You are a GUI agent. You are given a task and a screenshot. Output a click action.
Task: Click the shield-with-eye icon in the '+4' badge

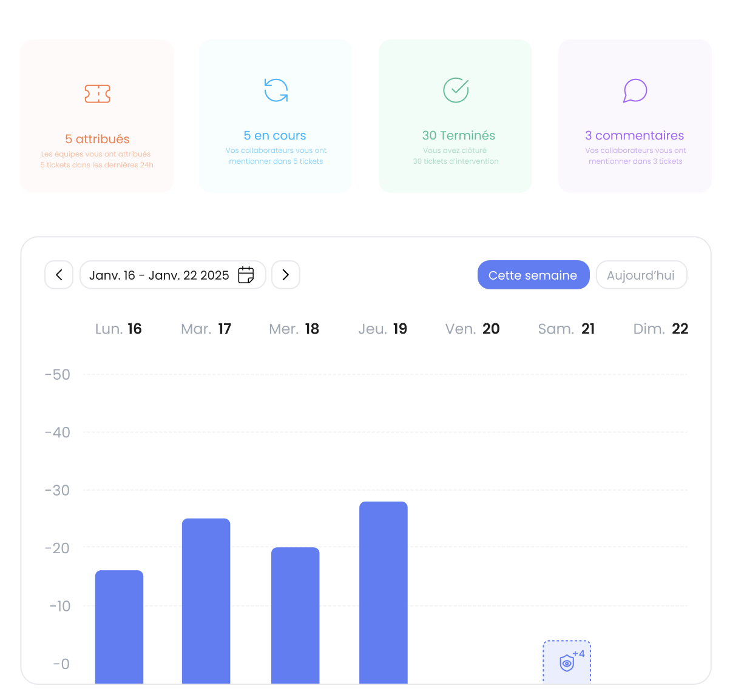[x=566, y=664]
